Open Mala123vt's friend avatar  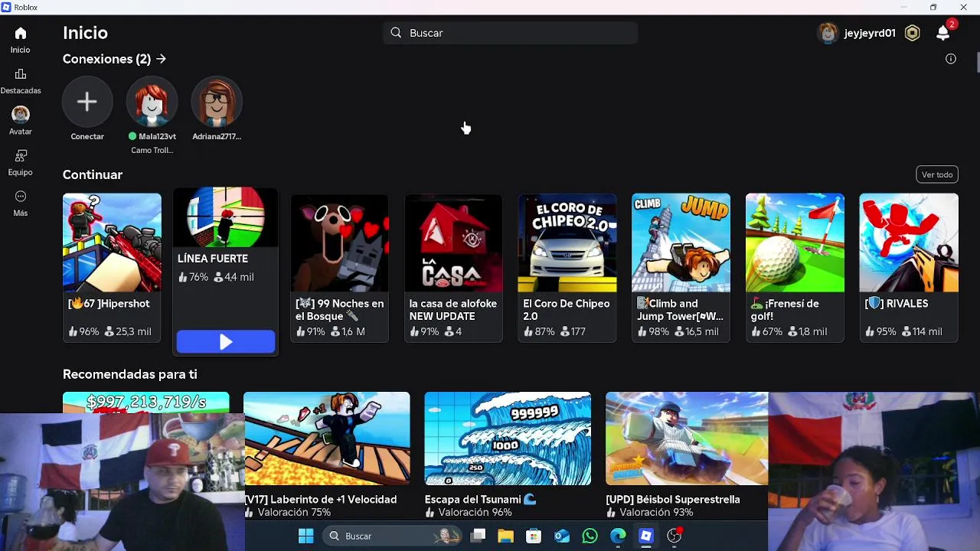tap(152, 102)
